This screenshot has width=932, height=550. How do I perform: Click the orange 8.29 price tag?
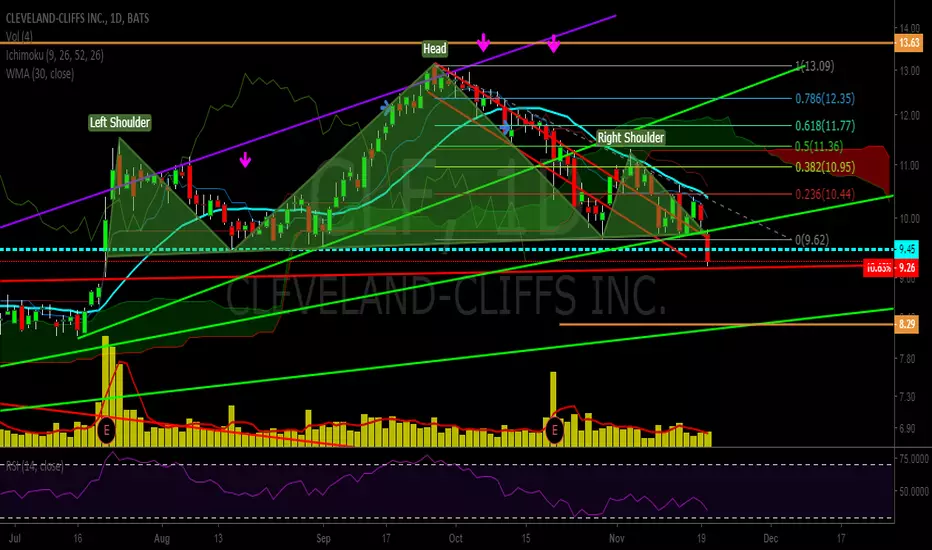tap(907, 324)
